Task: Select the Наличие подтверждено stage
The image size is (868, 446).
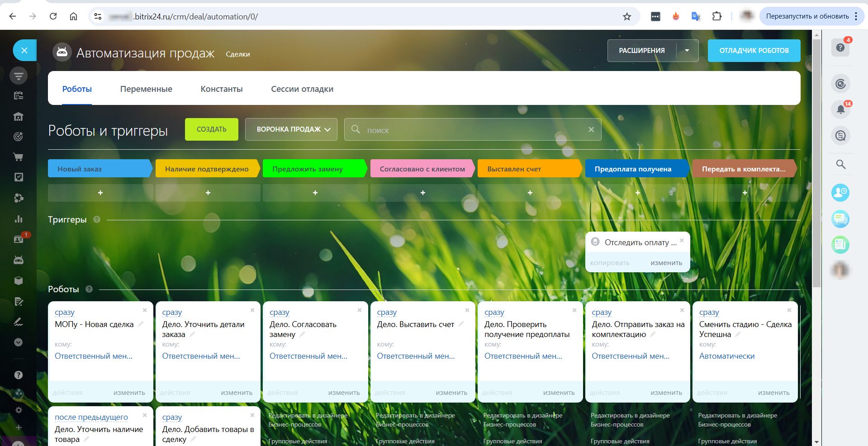Action: (208, 169)
